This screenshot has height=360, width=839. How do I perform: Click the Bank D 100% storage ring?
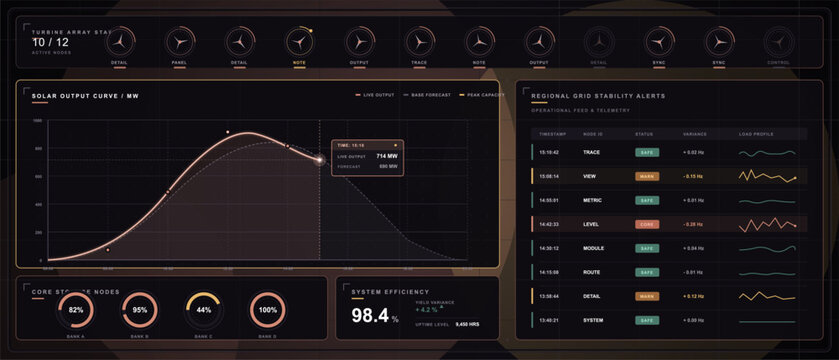click(x=268, y=310)
